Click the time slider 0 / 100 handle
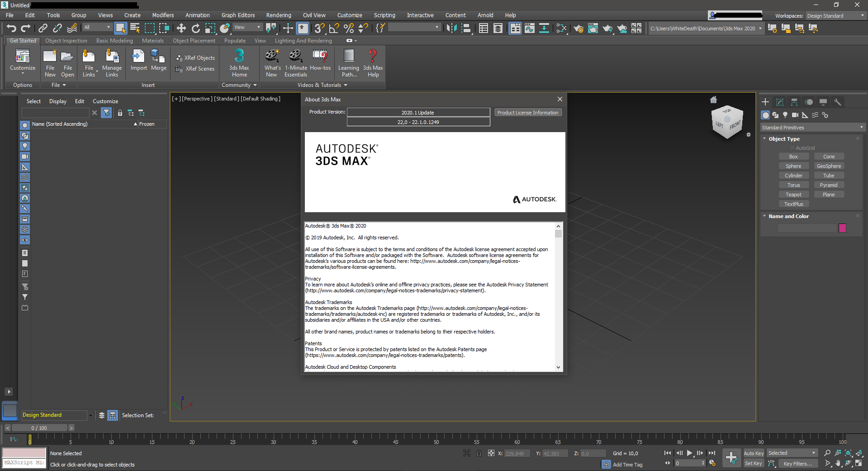Image resolution: width=868 pixels, height=471 pixels. (39, 428)
